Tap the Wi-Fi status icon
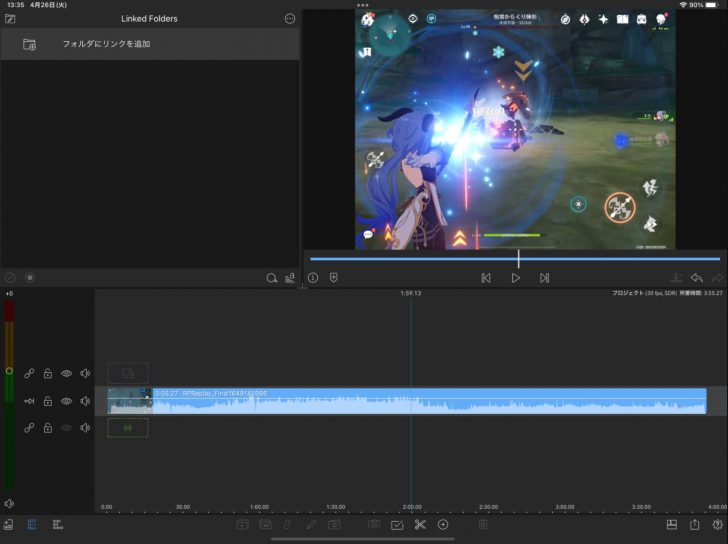The height and width of the screenshot is (544, 728). pyautogui.click(x=683, y=5)
